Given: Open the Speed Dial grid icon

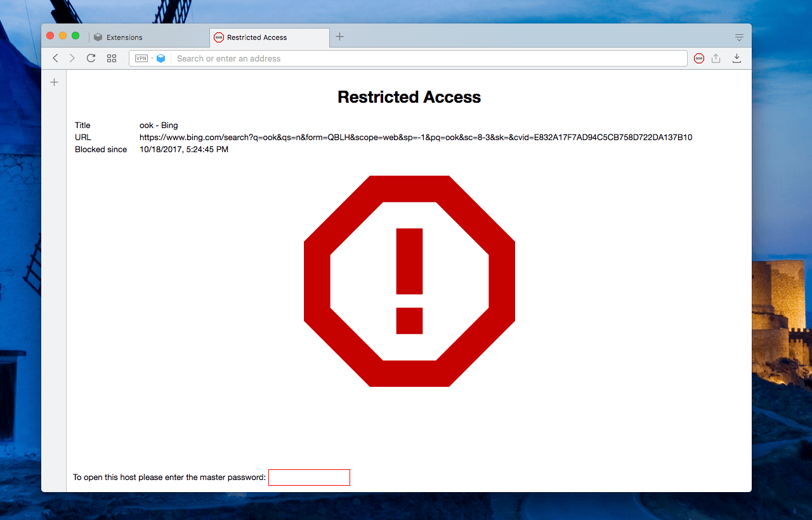Looking at the screenshot, I should click(x=112, y=58).
